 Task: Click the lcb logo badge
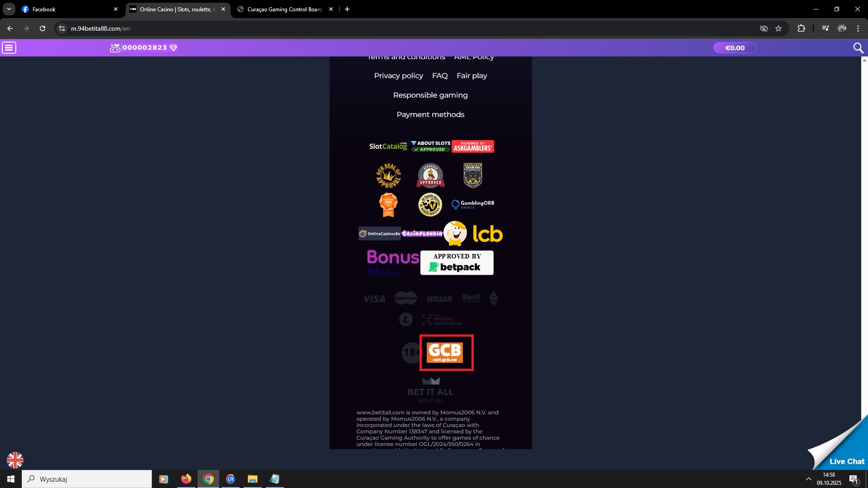487,234
